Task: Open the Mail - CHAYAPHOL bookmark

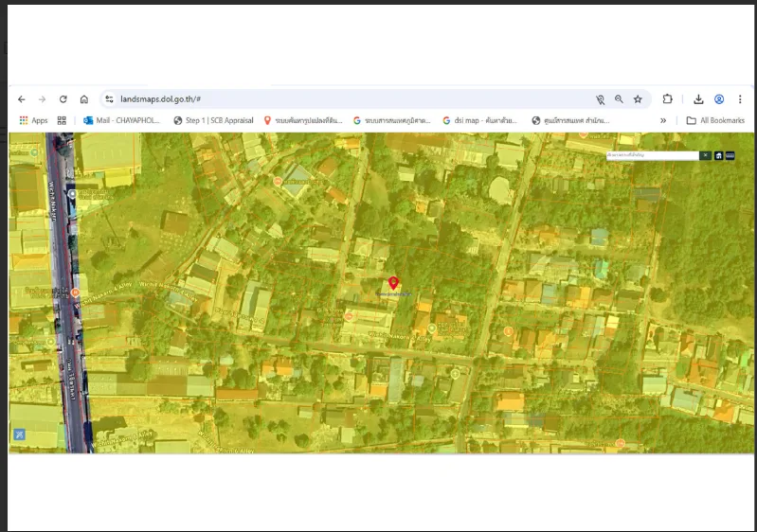Action: [x=121, y=120]
